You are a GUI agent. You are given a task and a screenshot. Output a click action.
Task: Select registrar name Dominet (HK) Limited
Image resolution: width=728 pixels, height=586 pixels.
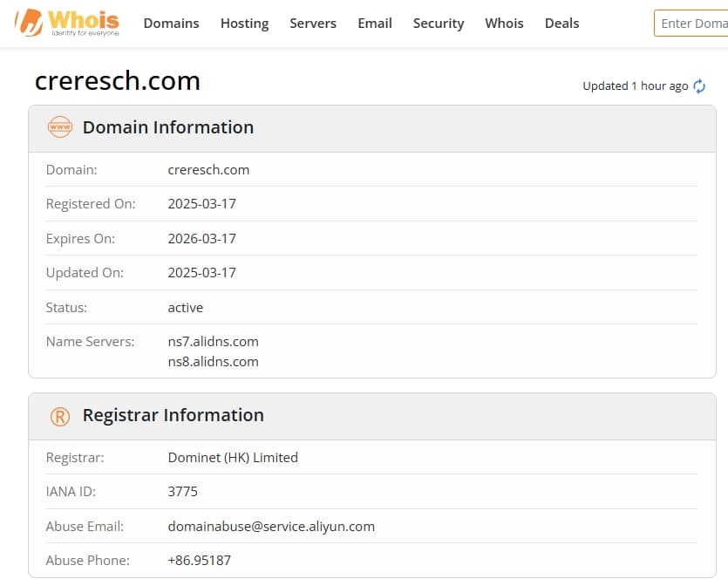tap(233, 458)
